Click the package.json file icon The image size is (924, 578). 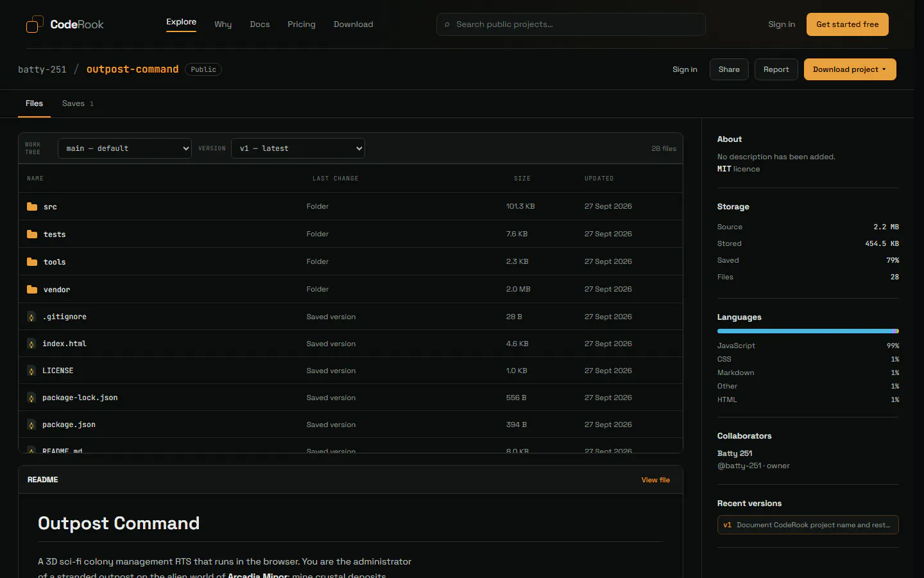[x=31, y=425]
